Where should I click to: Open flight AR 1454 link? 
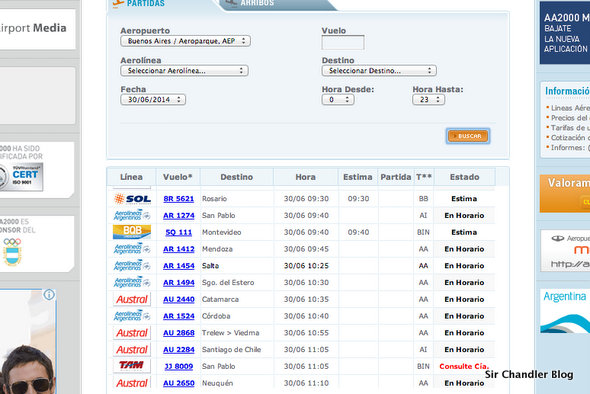[x=179, y=266]
